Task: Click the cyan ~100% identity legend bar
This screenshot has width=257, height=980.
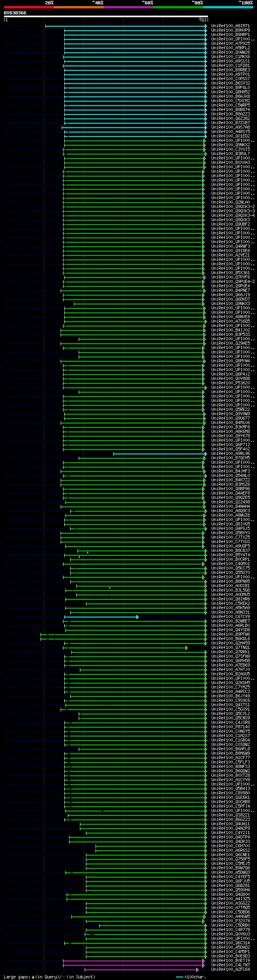Action: [228, 7]
